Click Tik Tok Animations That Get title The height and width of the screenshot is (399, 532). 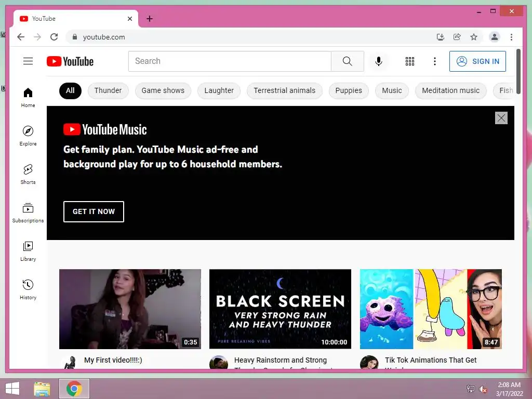click(431, 360)
